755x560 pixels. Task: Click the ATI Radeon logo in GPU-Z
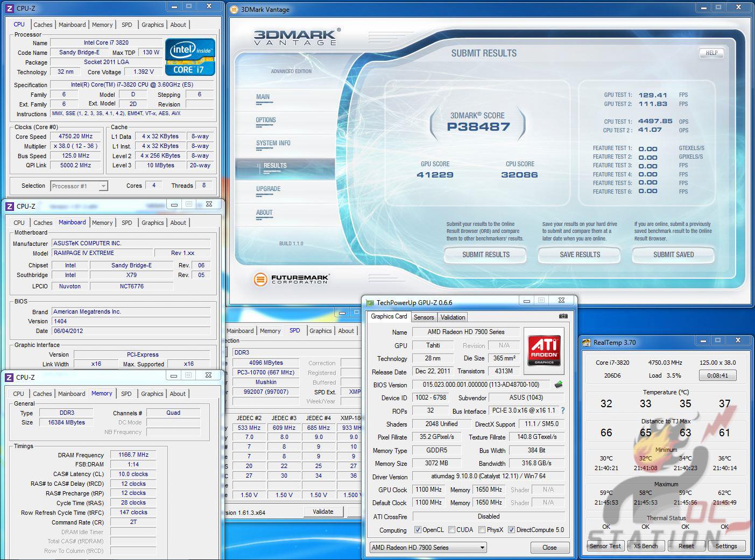click(x=544, y=351)
